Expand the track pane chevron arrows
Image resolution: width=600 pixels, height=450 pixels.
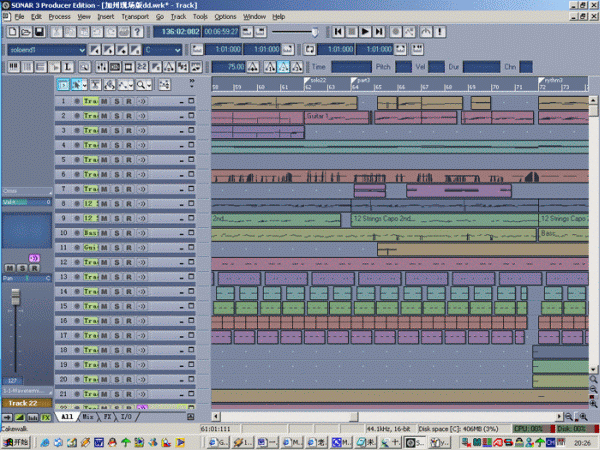(x=191, y=83)
